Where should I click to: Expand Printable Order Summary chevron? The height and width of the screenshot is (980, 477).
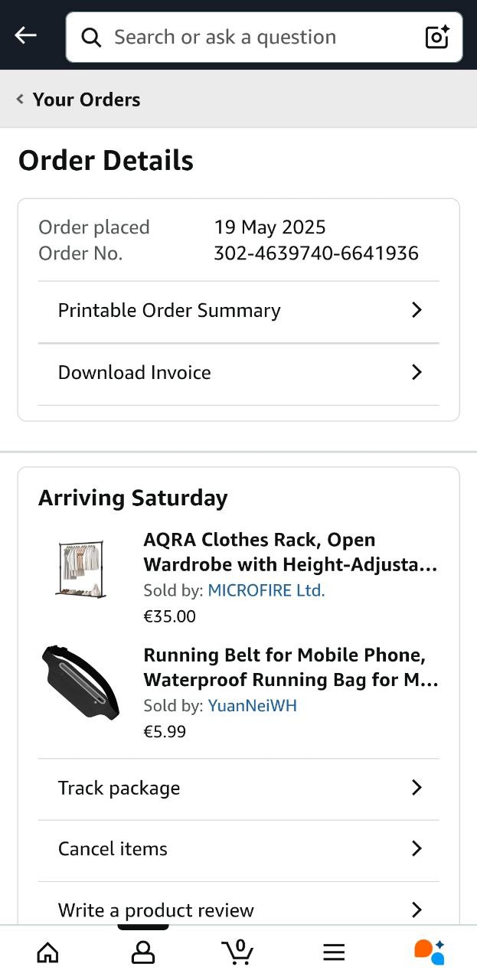point(417,310)
